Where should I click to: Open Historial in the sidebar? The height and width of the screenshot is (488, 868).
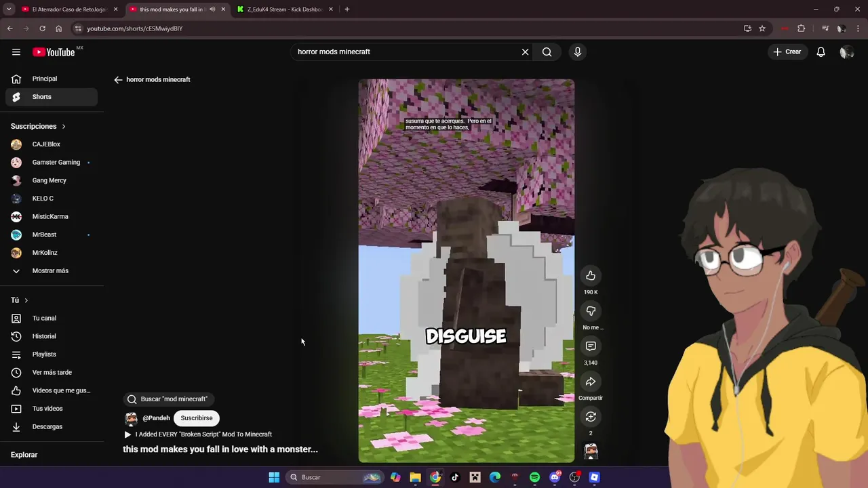[x=51, y=336]
